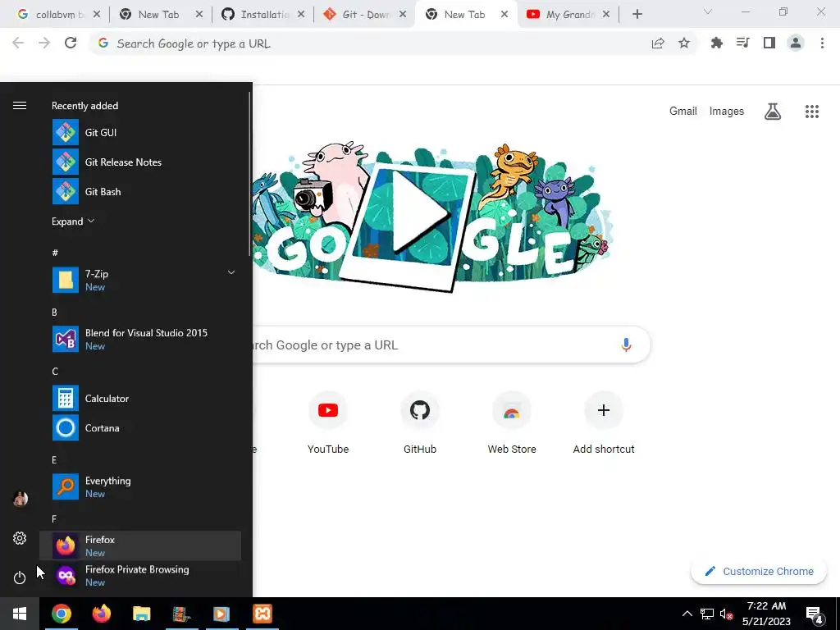Open the Chrome profile avatar
The width and height of the screenshot is (840, 630).
[x=796, y=43]
